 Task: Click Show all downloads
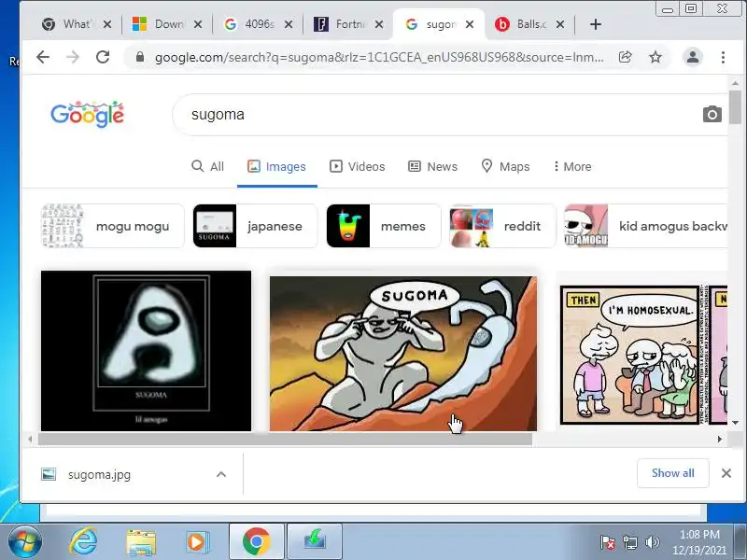(x=672, y=473)
